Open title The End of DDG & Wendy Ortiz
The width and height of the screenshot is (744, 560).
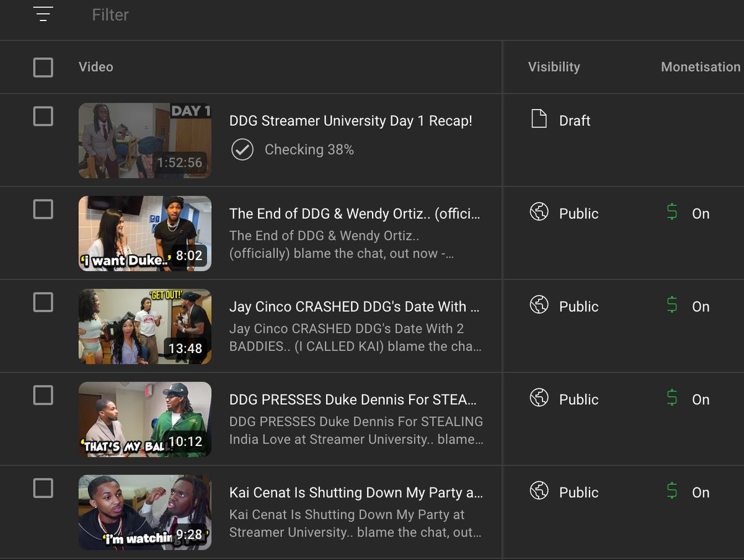coord(355,214)
